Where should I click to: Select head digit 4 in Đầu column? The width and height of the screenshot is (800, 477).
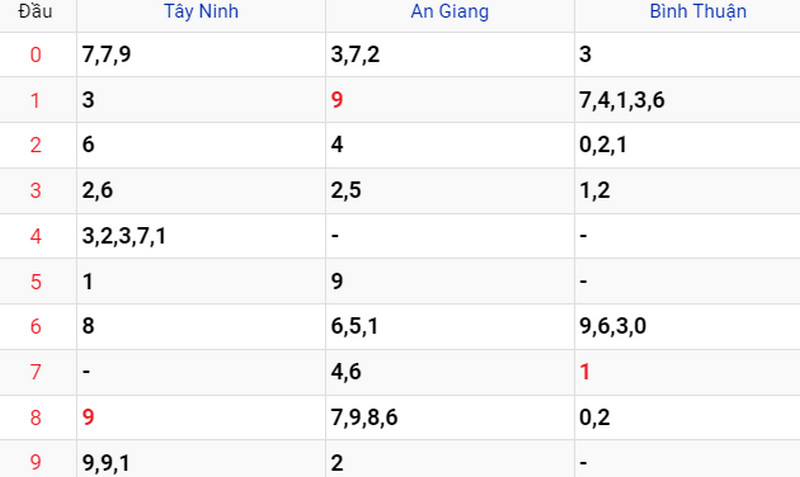coord(35,236)
